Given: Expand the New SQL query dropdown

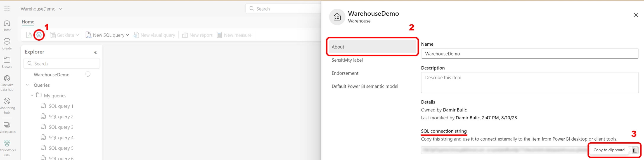Looking at the screenshot, I should pyautogui.click(x=127, y=35).
